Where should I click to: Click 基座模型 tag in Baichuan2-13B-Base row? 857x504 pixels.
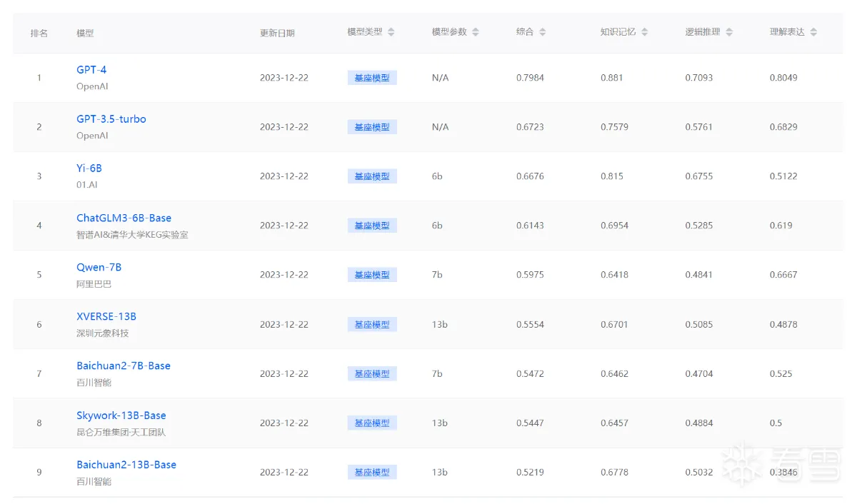pos(372,472)
